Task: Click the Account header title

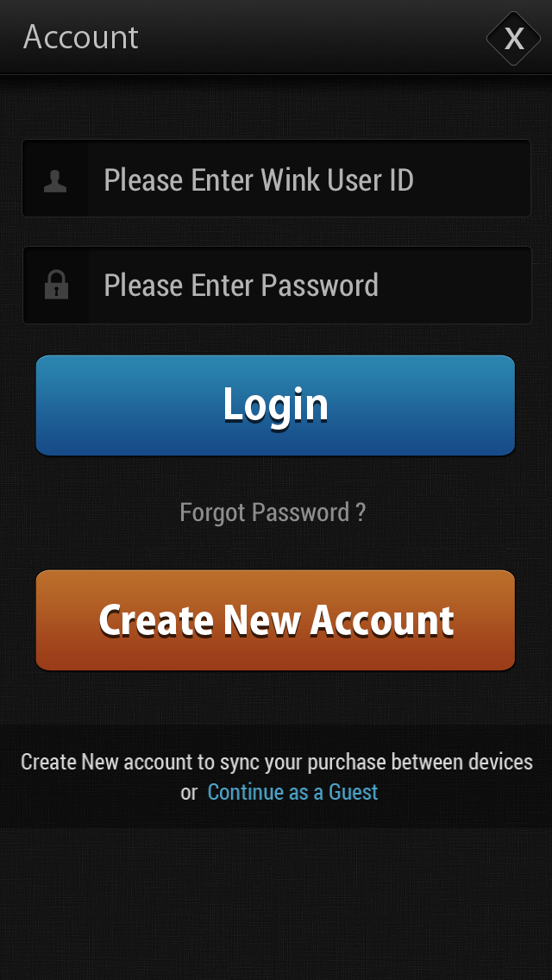Action: pyautogui.click(x=80, y=37)
